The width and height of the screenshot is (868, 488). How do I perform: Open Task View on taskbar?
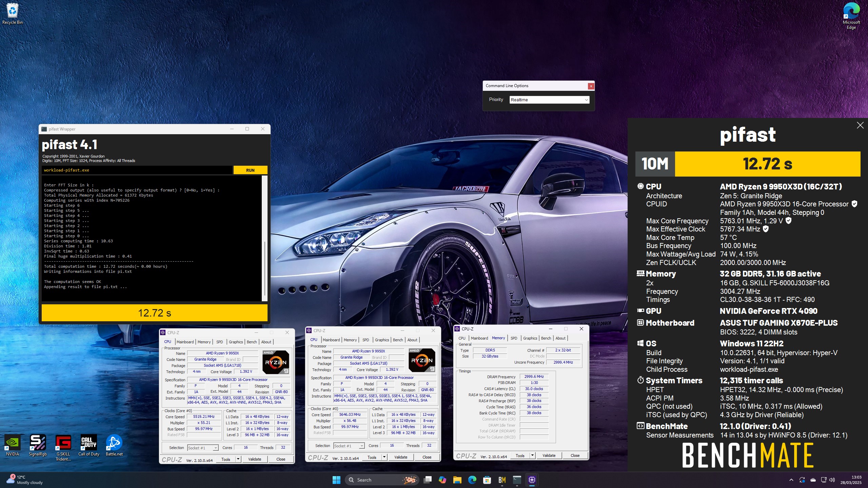click(428, 480)
